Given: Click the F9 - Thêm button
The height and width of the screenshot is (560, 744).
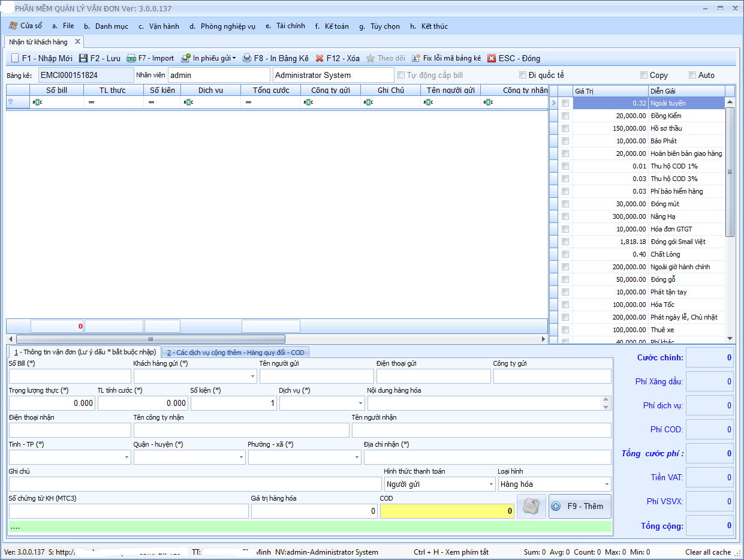Looking at the screenshot, I should [x=580, y=506].
